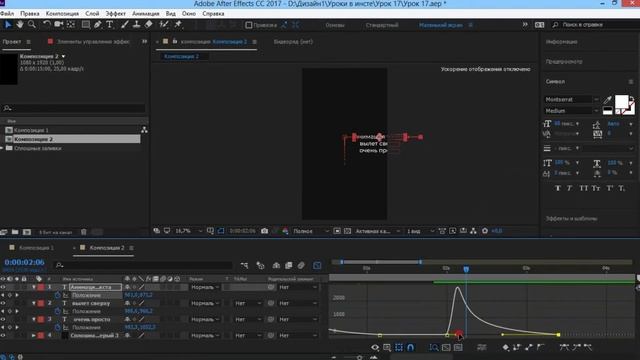Select the Hand tool
640x360 pixels.
[20, 24]
